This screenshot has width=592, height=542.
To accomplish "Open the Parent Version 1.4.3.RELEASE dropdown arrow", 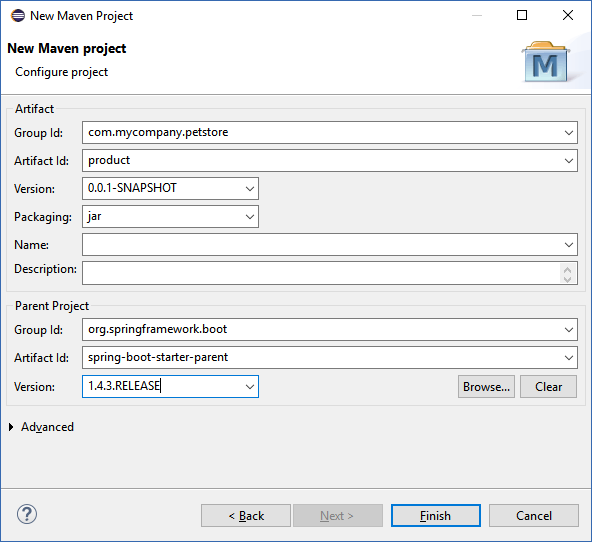I will point(250,386).
